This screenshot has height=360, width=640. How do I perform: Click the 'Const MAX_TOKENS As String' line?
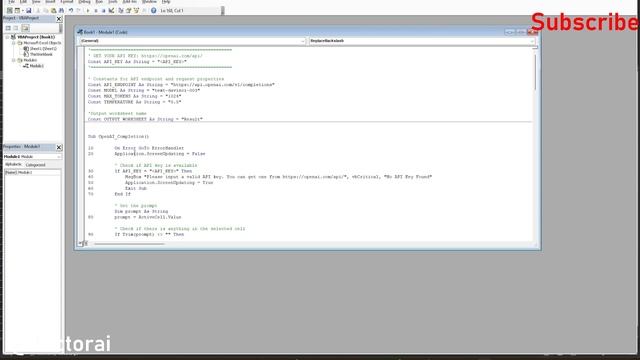[x=135, y=96]
